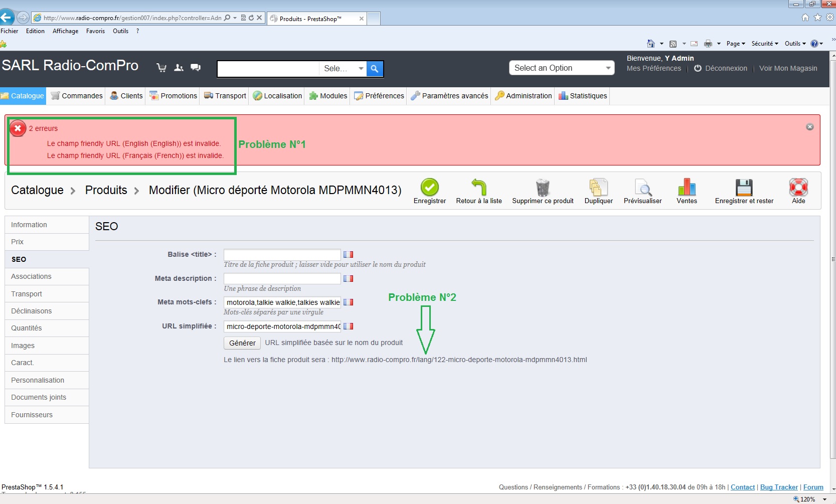Open the help question mark dropdown

tap(817, 44)
